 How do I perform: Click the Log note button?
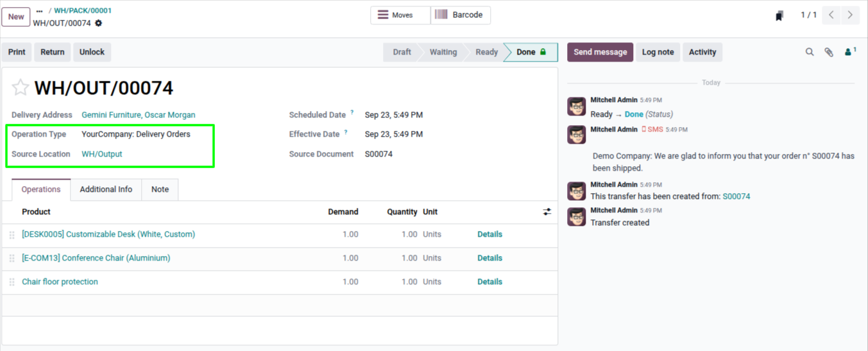click(x=658, y=52)
